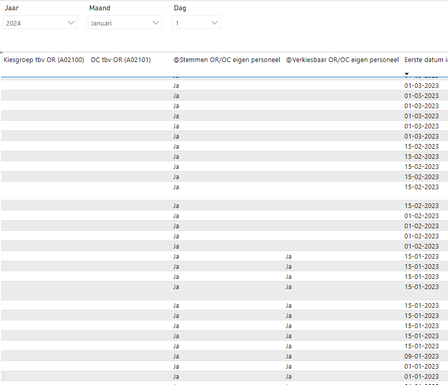Click the Eerste datum column header
The image size is (448, 385).
[x=426, y=60]
